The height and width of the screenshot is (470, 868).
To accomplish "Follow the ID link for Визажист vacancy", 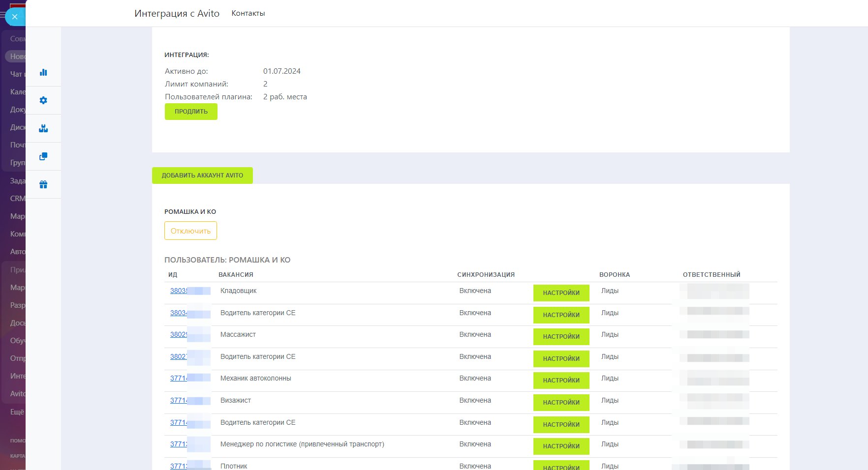I will pyautogui.click(x=179, y=400).
